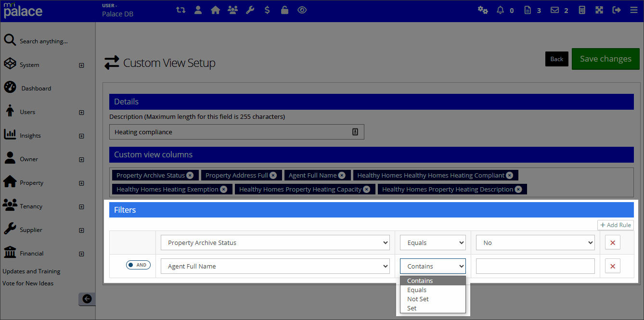
Task: Open the Updates and Training link
Action: [x=31, y=271]
